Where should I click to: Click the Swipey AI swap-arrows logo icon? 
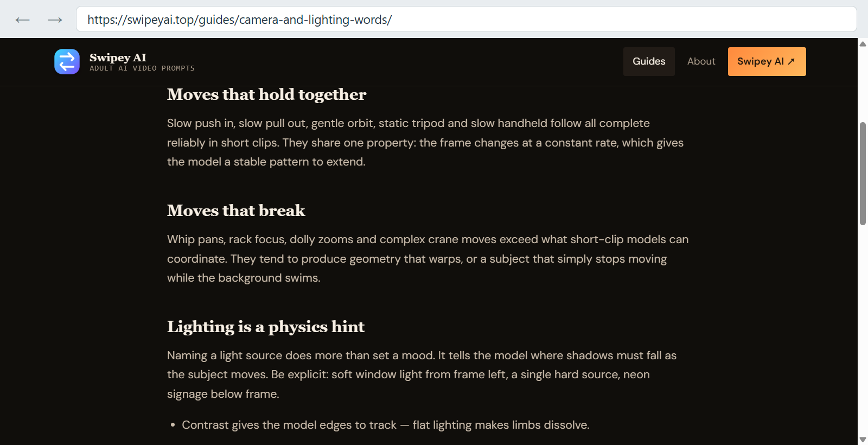[x=67, y=61]
